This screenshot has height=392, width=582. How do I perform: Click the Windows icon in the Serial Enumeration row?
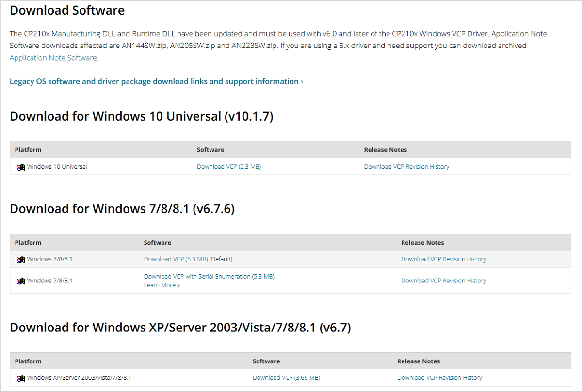(21, 281)
